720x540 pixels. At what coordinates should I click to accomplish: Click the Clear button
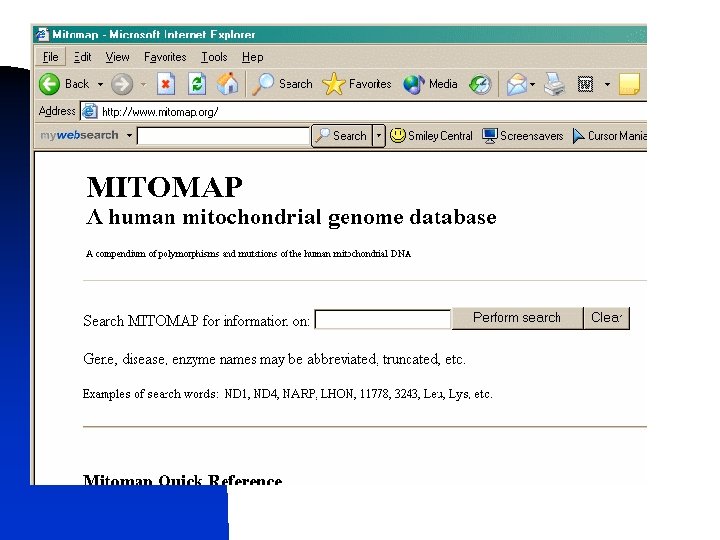click(606, 318)
